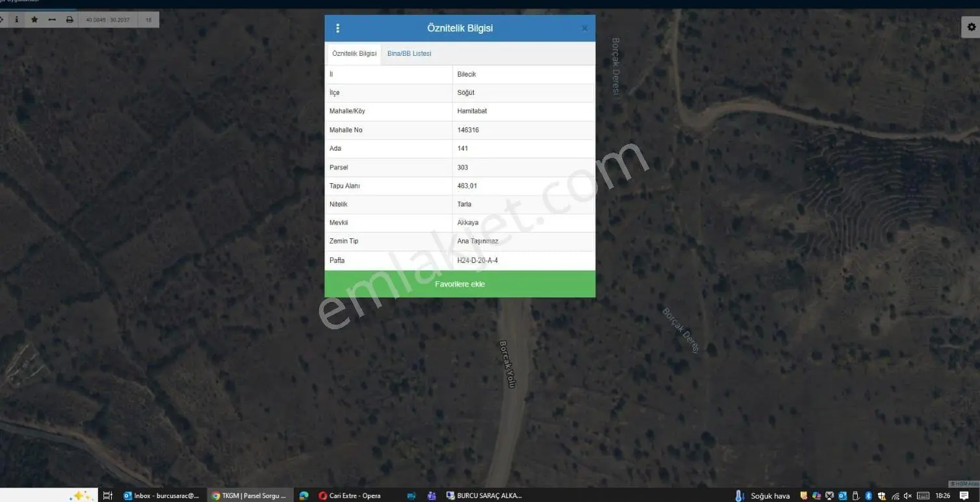This screenshot has width=980, height=502.
Task: Select the Parsel value 303
Action: [463, 168]
